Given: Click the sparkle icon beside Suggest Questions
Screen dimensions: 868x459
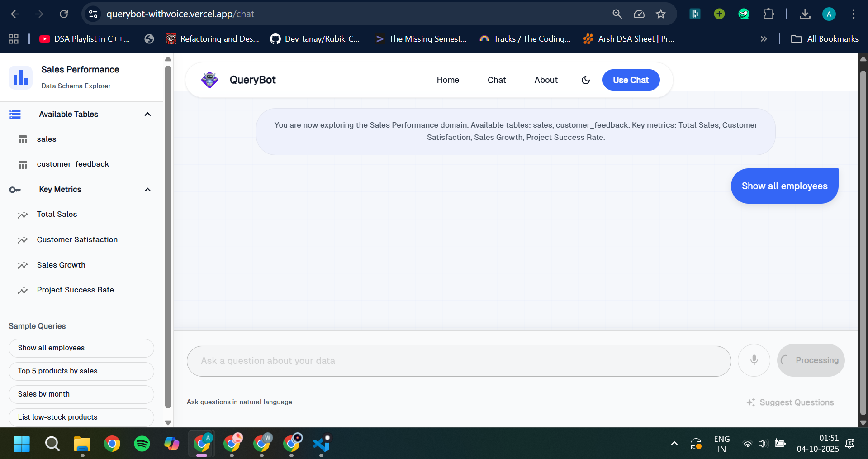Looking at the screenshot, I should (751, 402).
